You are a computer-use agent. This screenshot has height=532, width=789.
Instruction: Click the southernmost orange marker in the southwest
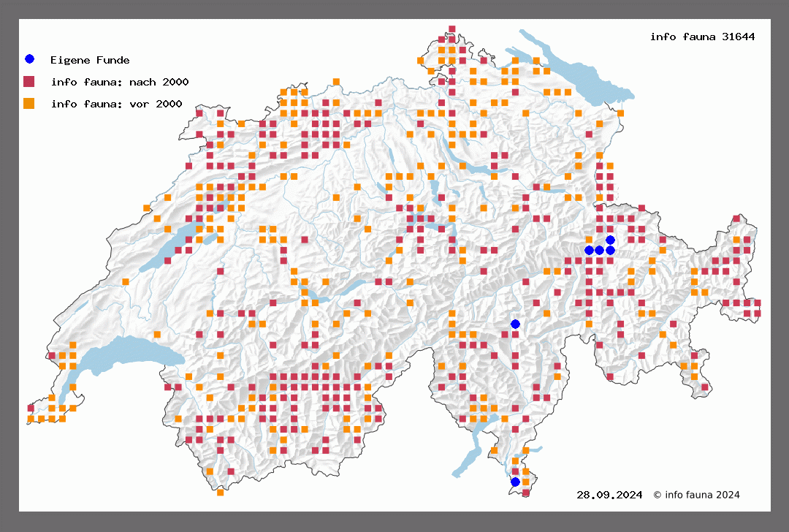coord(220,493)
